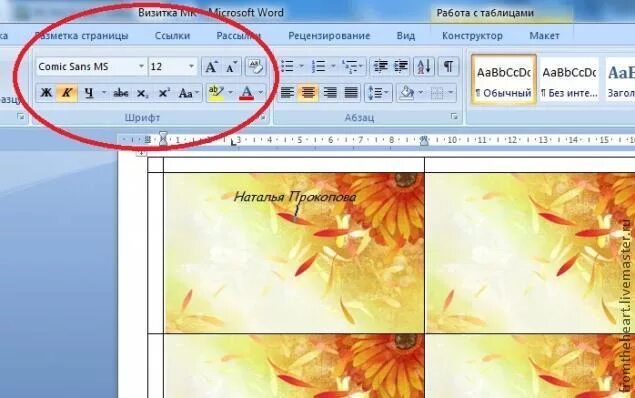635x398 pixels.
Task: Decrease font size with Shrink Font
Action: click(232, 66)
